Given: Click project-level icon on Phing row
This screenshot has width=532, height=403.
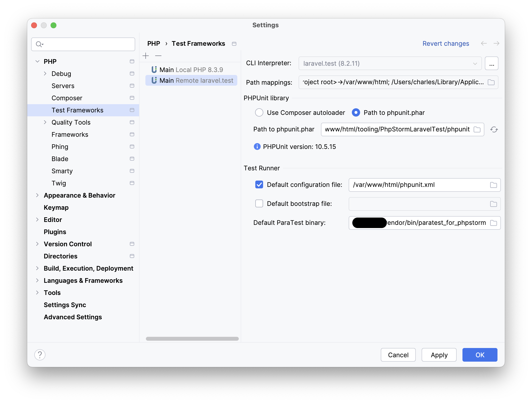Looking at the screenshot, I should [x=132, y=147].
